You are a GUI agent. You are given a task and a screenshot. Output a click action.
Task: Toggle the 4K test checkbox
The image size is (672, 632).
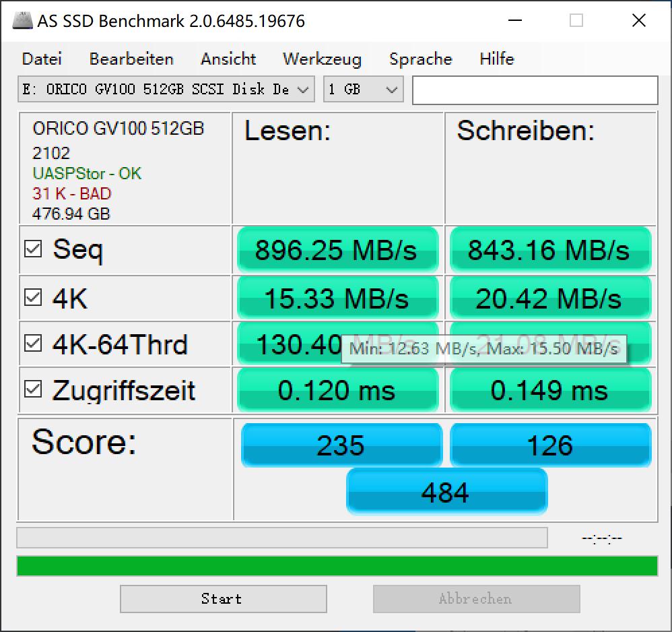coord(33,297)
